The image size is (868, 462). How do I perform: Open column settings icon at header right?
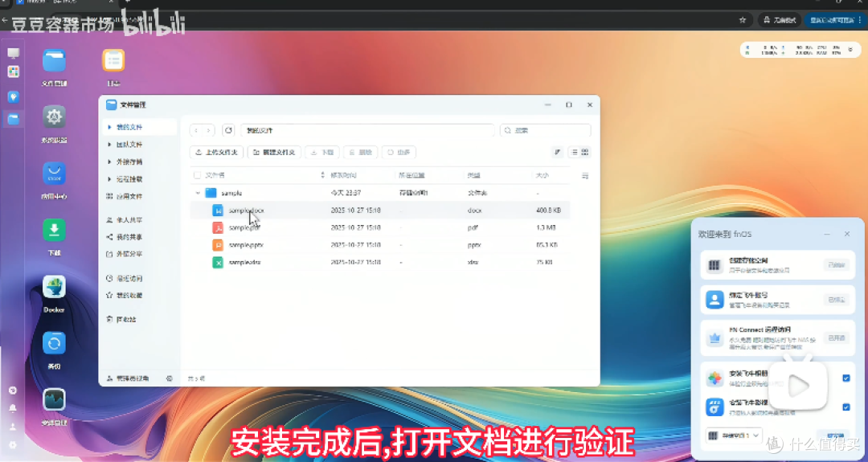pos(585,176)
